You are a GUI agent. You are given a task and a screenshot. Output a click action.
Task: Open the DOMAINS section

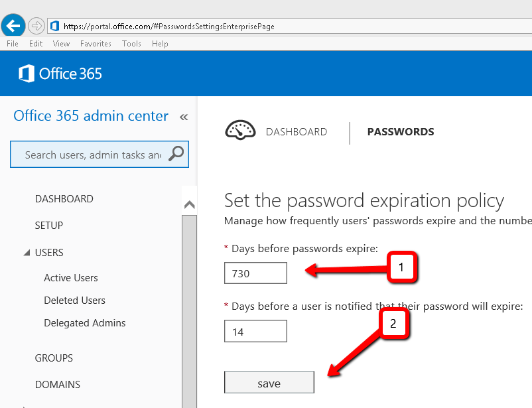point(57,384)
